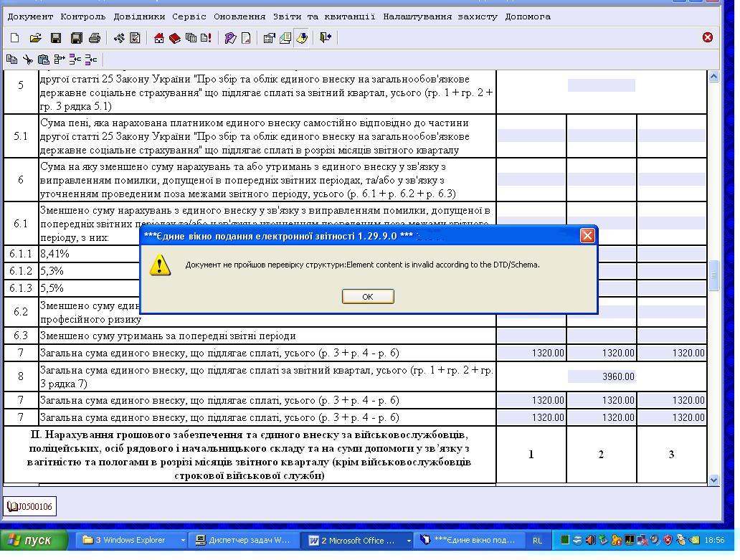Image resolution: width=740 pixels, height=560 pixels.
Task: Click the pinned yellow note icon
Action: click(302, 38)
